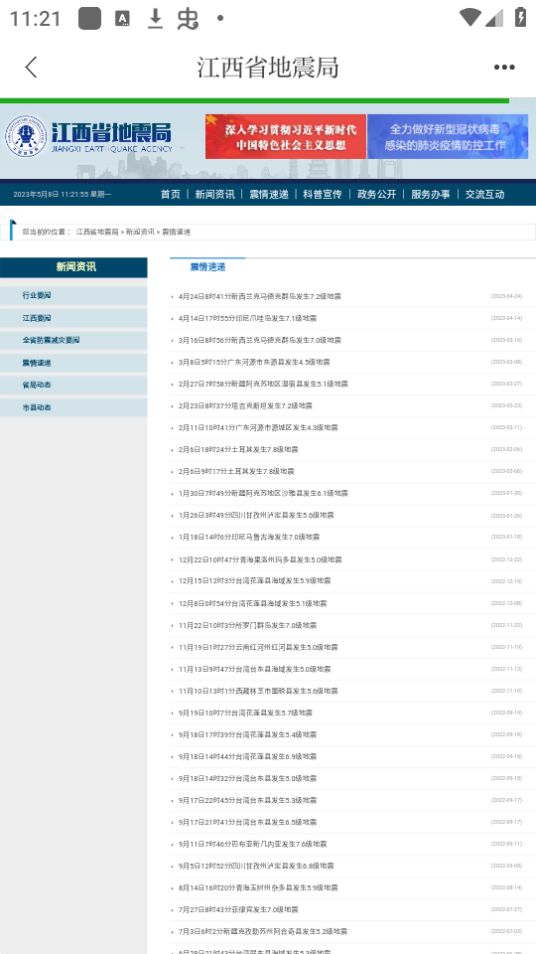Open 2月6日9时17分 土耳其 7.8级 article

(x=237, y=472)
